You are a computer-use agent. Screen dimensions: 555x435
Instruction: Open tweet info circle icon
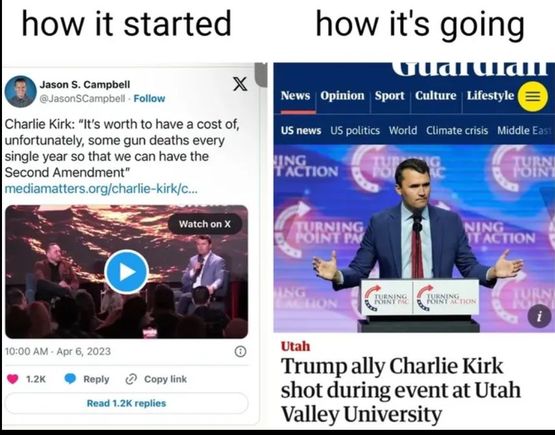240,351
